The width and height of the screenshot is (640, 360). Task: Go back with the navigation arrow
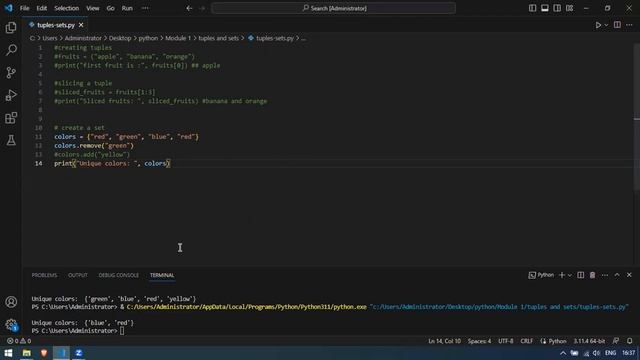tap(189, 8)
